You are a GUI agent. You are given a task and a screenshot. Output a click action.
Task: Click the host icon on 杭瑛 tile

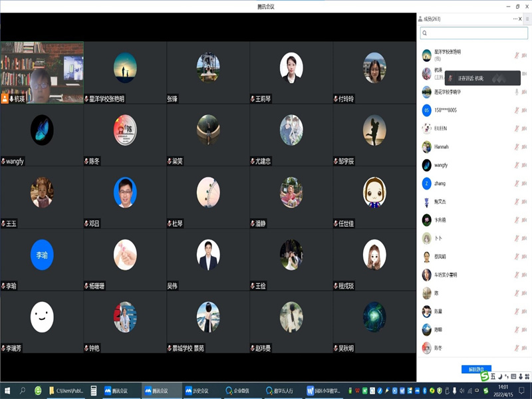[x=5, y=98]
